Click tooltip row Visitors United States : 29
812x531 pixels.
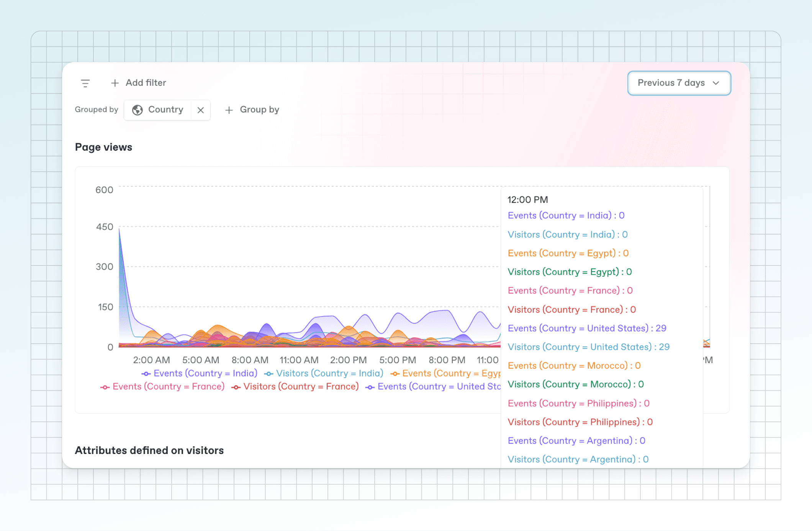click(x=589, y=347)
